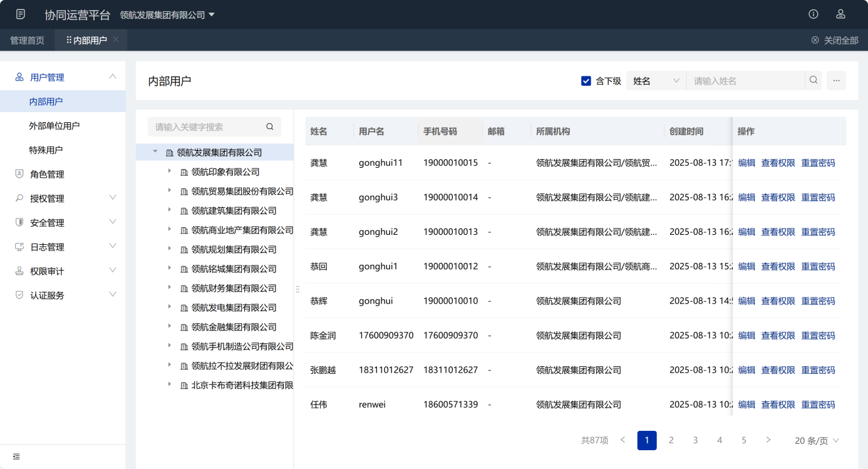Click the 授权管理 key icon
The image size is (868, 469).
(19, 198)
